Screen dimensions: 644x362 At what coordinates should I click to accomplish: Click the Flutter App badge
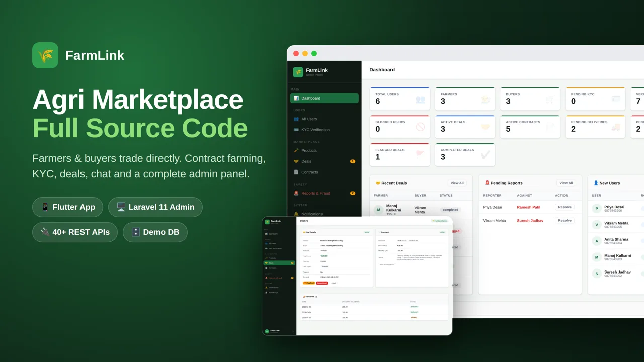click(67, 207)
